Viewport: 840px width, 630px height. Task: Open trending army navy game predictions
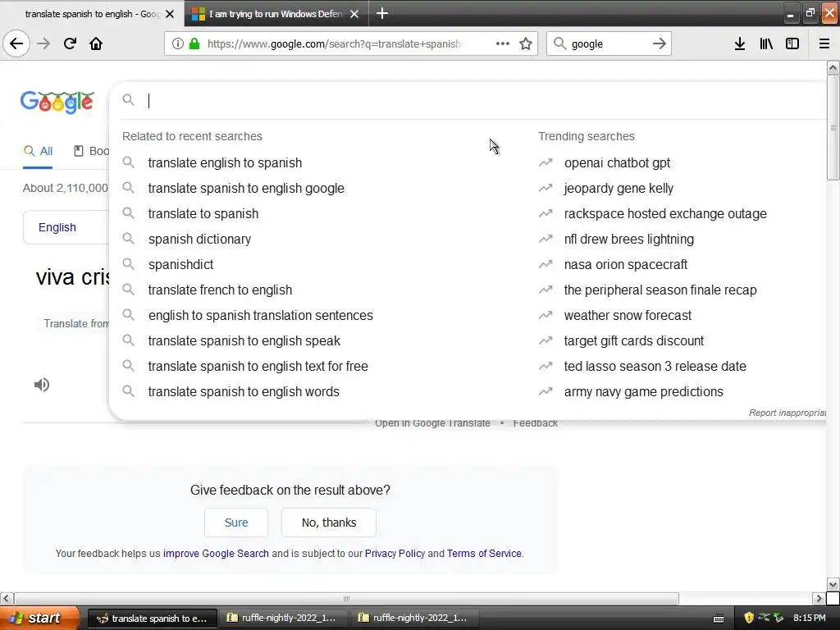point(643,391)
